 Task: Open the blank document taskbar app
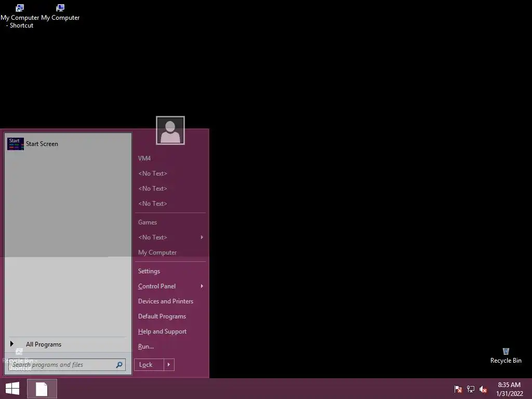[42, 389]
